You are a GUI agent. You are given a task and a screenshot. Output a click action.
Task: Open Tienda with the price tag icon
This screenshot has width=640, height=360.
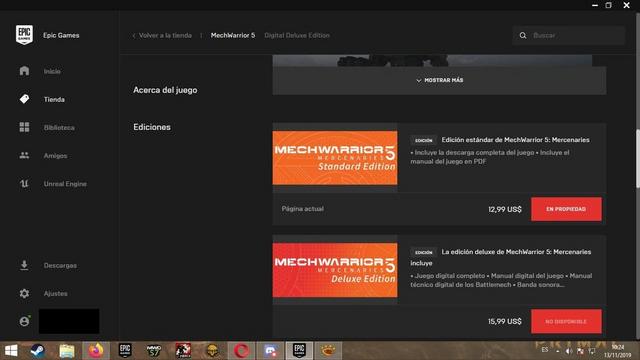point(24,99)
